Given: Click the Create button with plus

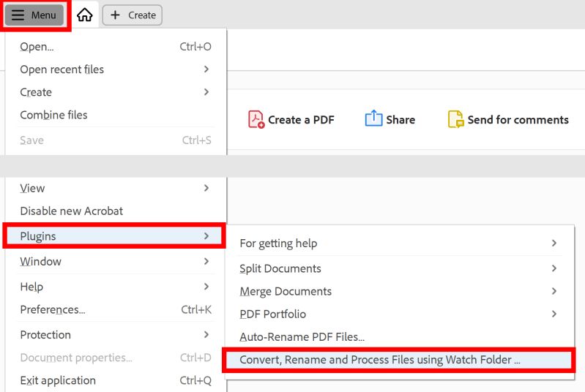Looking at the screenshot, I should (133, 15).
